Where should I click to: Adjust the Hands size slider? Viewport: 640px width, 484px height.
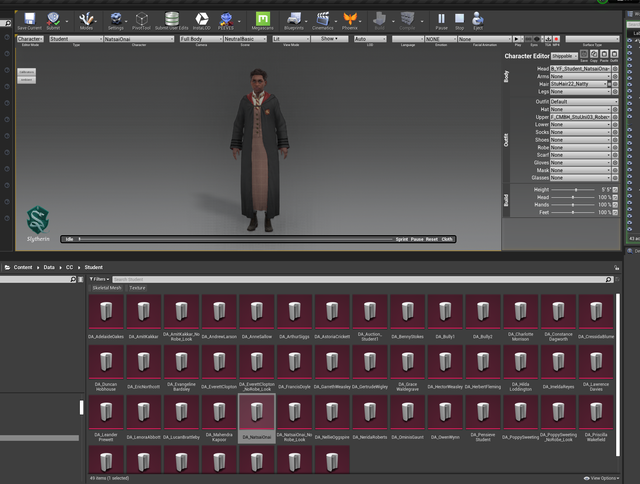(573, 205)
